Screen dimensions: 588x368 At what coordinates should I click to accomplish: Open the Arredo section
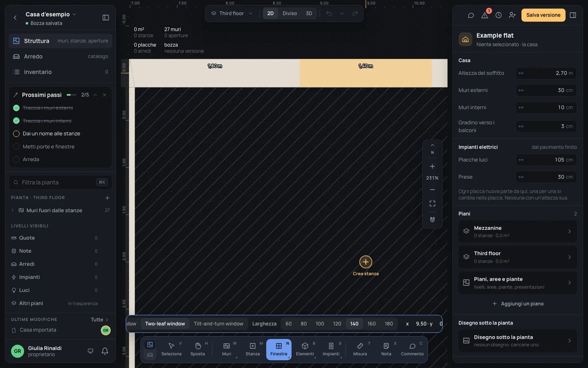click(60, 56)
